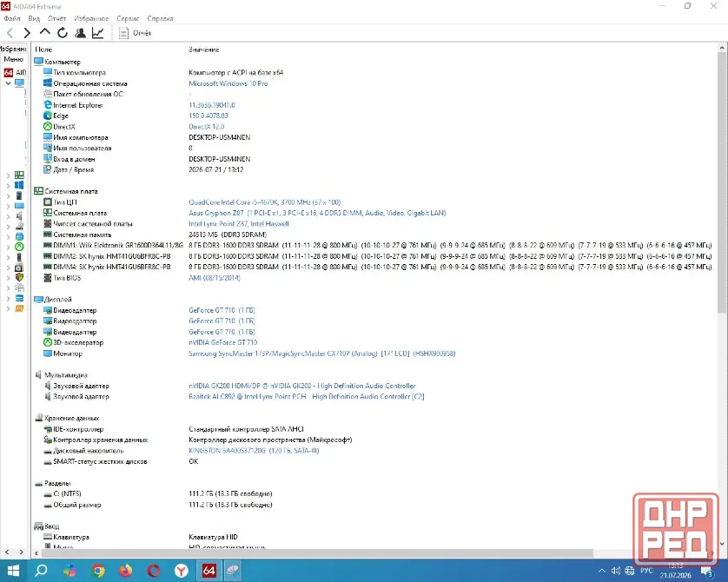Image resolution: width=728 pixels, height=582 pixels.
Task: Open the AMI (08/15/2014) BIOS link
Action: [x=215, y=278]
